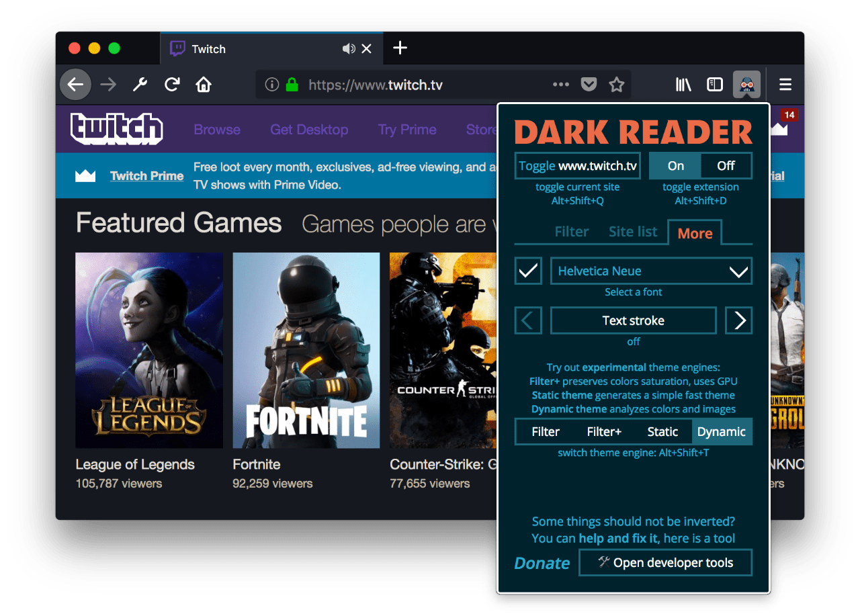Select the Twitch tab
The width and height of the screenshot is (860, 616).
[x=271, y=48]
